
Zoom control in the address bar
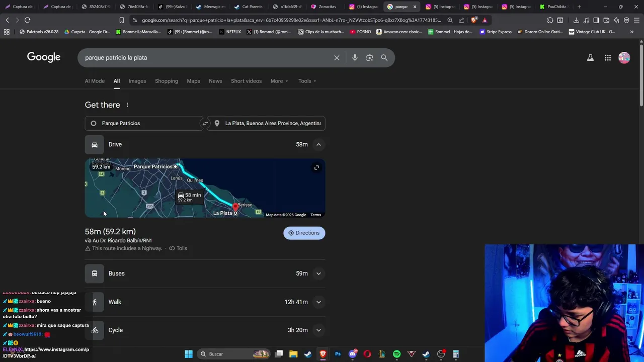(x=450, y=20)
